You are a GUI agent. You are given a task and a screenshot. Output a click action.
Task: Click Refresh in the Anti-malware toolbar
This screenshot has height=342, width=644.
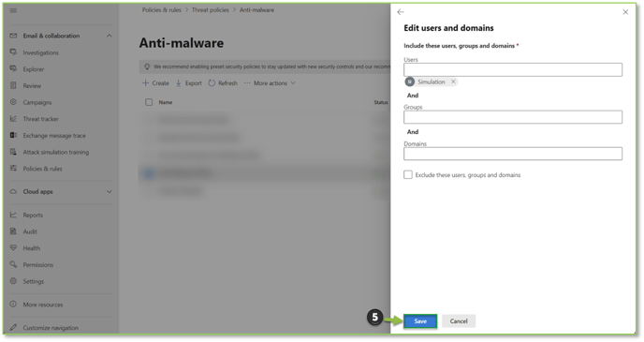(223, 83)
